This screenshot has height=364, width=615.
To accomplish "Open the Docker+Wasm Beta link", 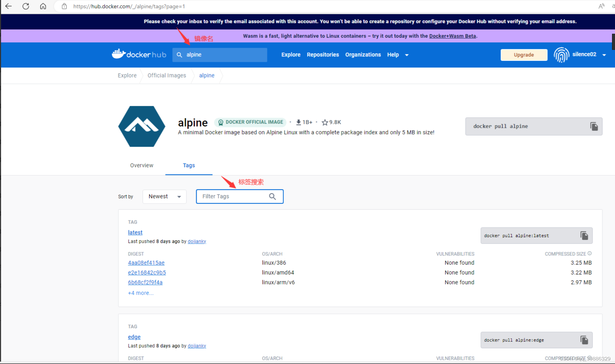I will tap(452, 36).
